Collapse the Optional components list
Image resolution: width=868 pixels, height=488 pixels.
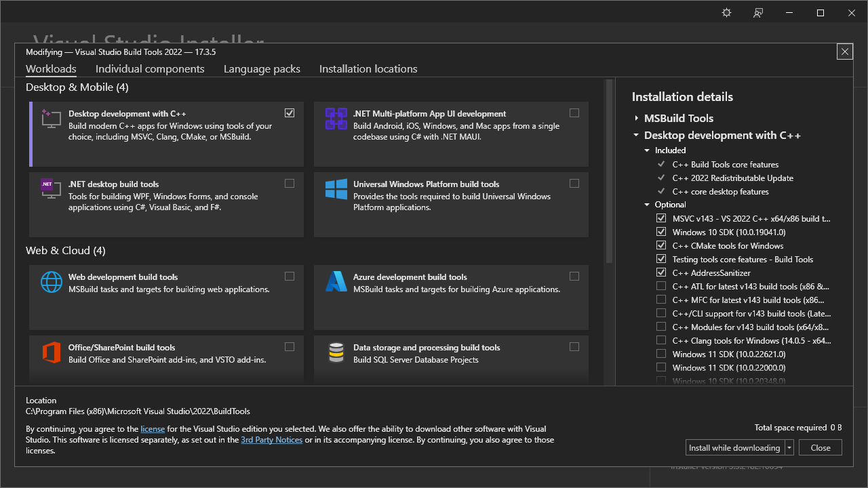tap(648, 205)
